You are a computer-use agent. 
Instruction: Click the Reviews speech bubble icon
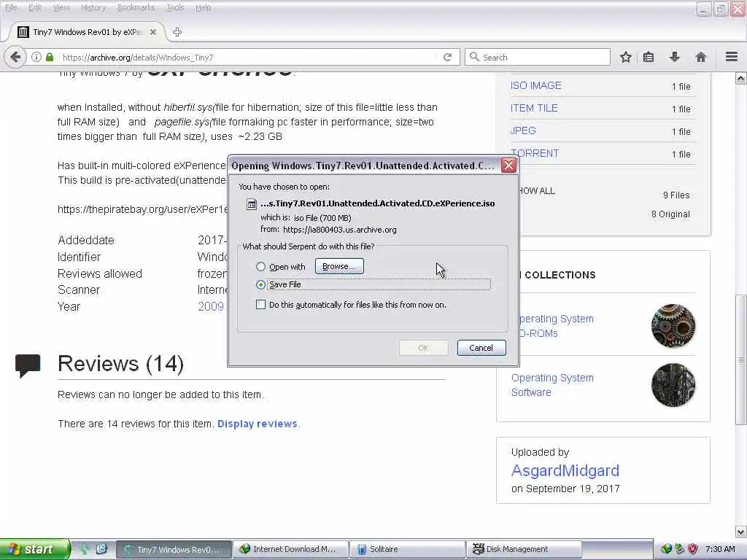28,366
